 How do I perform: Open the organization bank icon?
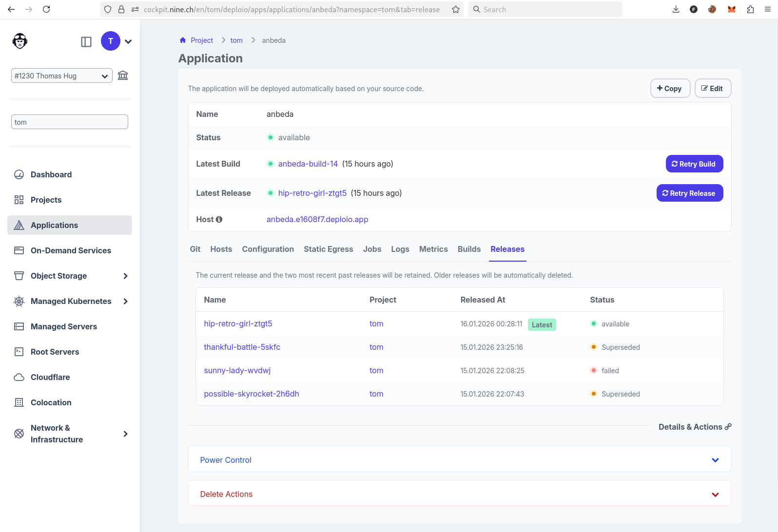click(x=123, y=76)
